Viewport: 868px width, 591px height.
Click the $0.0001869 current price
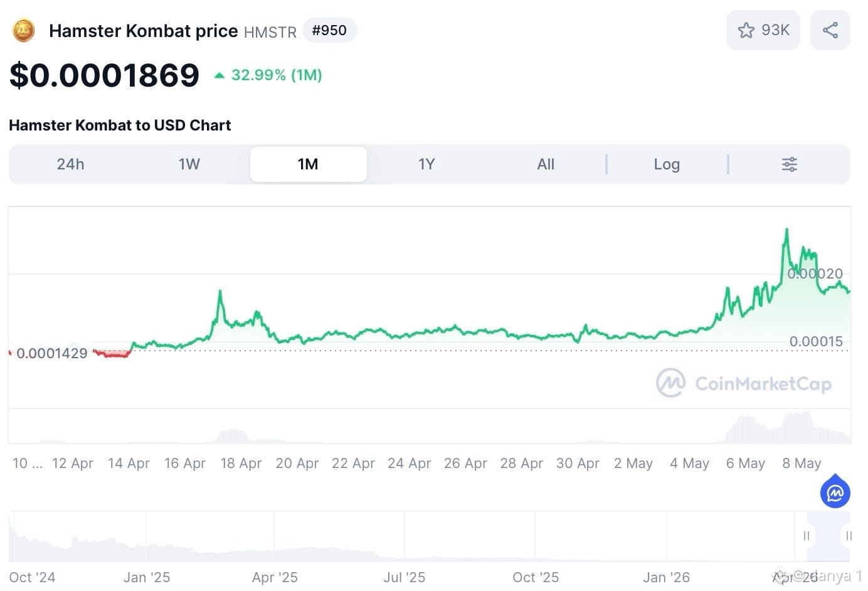tap(104, 75)
